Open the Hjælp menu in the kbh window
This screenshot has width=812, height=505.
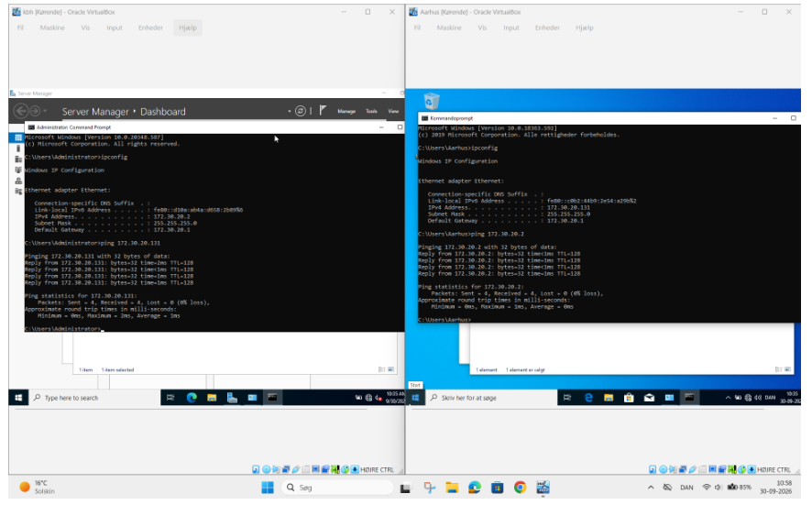[x=188, y=28]
